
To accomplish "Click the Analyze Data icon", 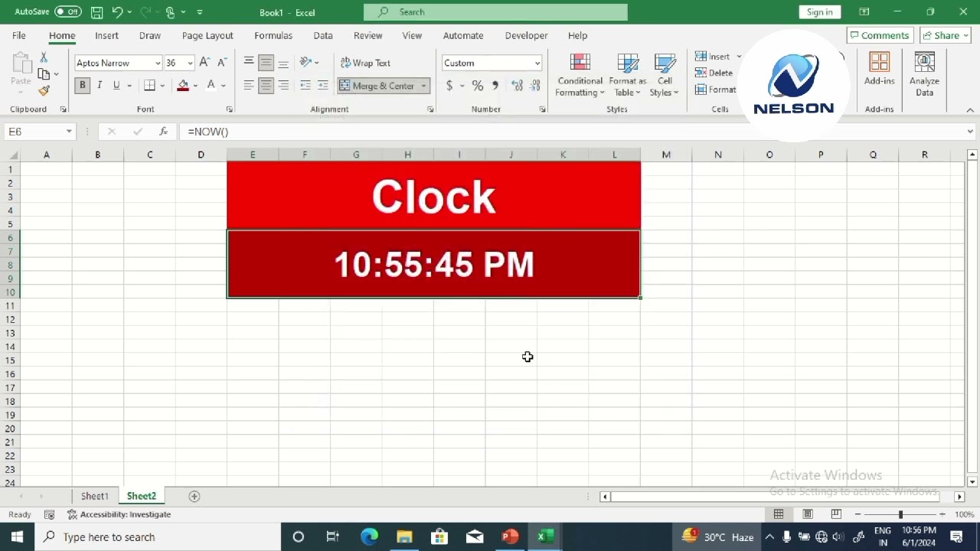I will [924, 74].
